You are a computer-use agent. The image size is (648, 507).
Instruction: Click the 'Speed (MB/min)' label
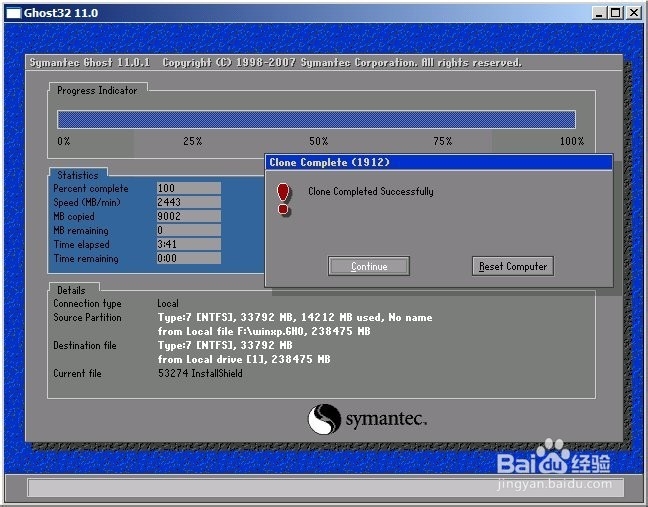coord(87,202)
